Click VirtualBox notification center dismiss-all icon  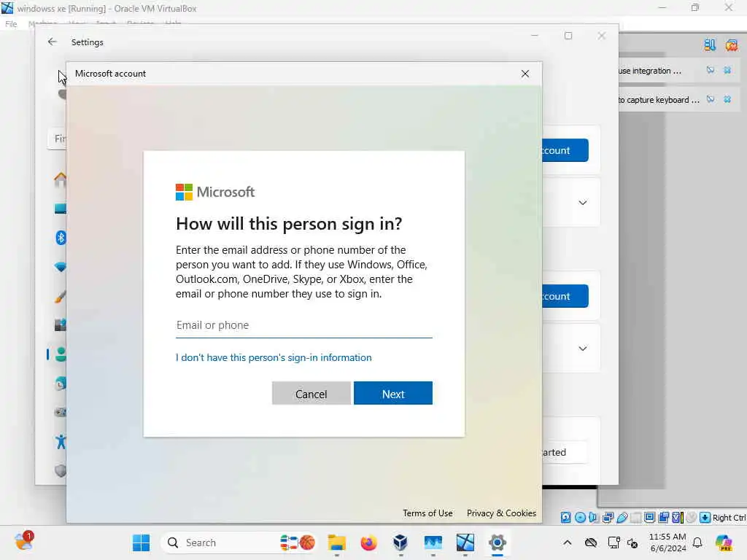732,45
